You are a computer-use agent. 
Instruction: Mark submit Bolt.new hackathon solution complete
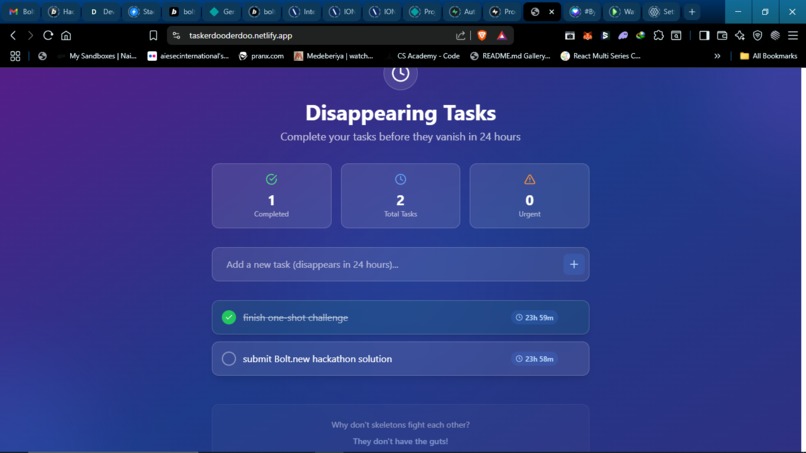229,358
